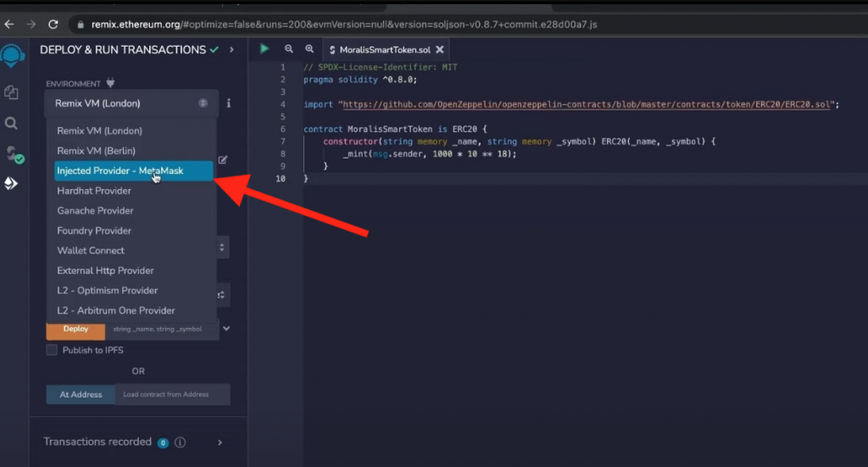This screenshot has width=868, height=467.
Task: Toggle Publish to IPFS checkbox
Action: click(x=52, y=350)
